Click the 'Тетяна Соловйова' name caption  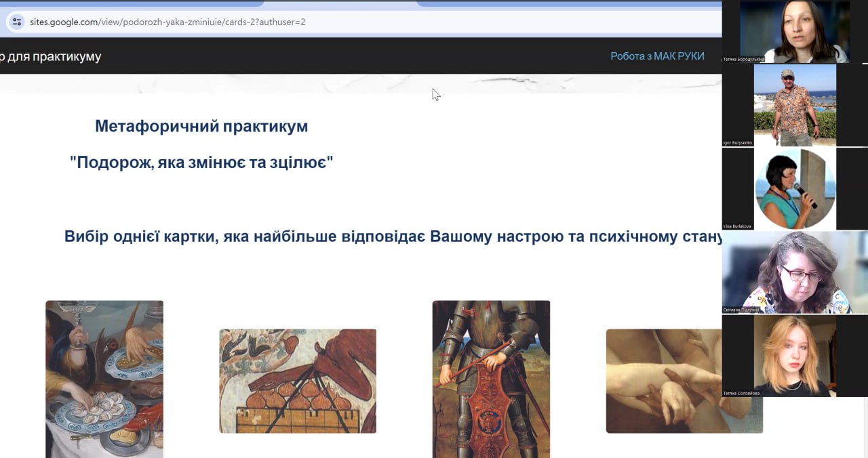point(741,393)
